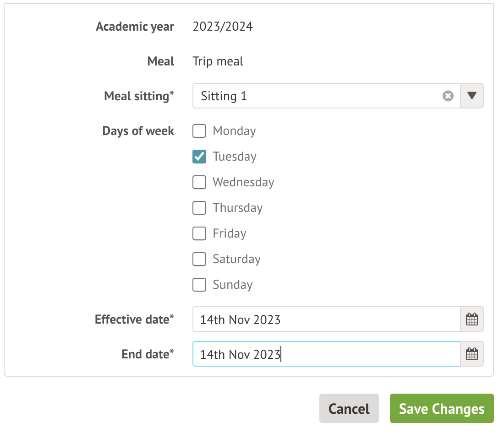Open the End date calendar picker
Image resolution: width=504 pixels, height=433 pixels.
coord(471,354)
